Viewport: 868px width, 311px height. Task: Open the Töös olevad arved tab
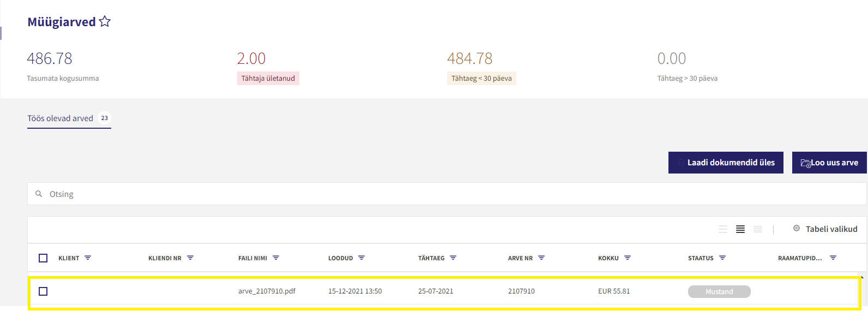pos(69,118)
